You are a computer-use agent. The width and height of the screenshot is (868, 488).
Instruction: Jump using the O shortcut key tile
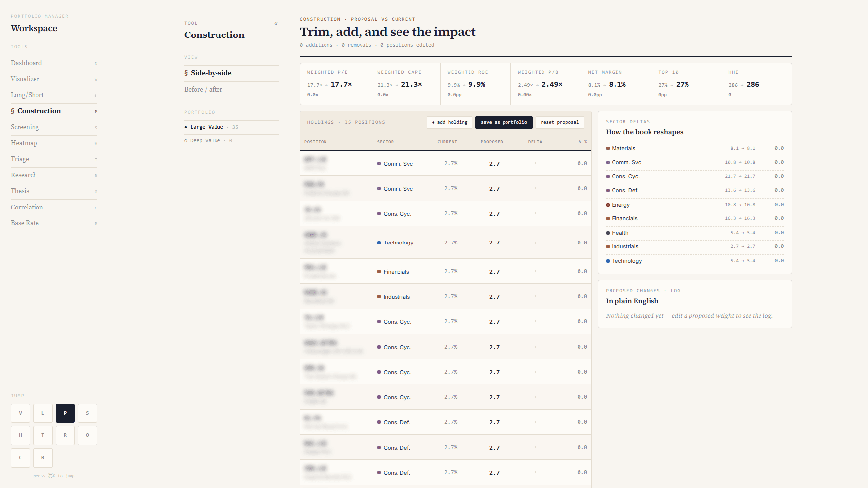click(87, 435)
